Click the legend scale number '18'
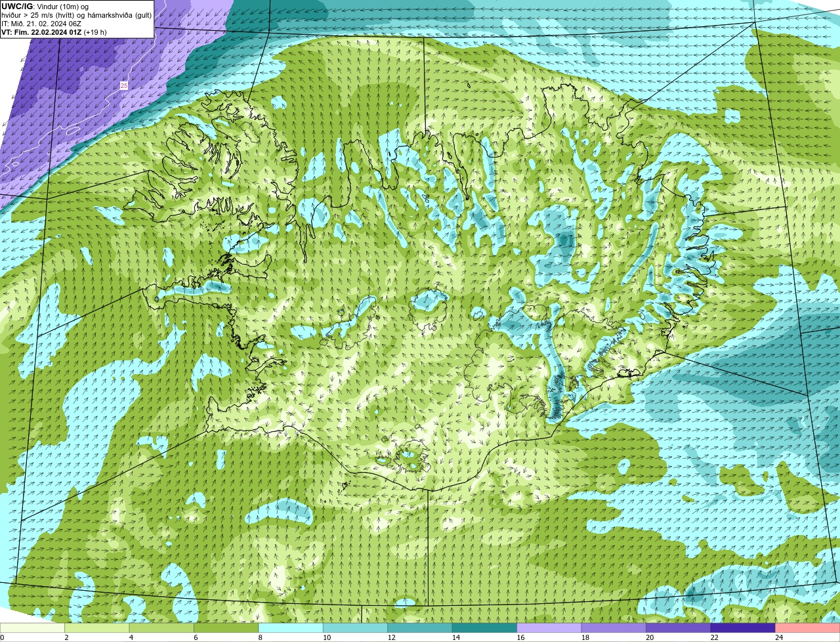Image resolution: width=840 pixels, height=642 pixels. [x=585, y=637]
